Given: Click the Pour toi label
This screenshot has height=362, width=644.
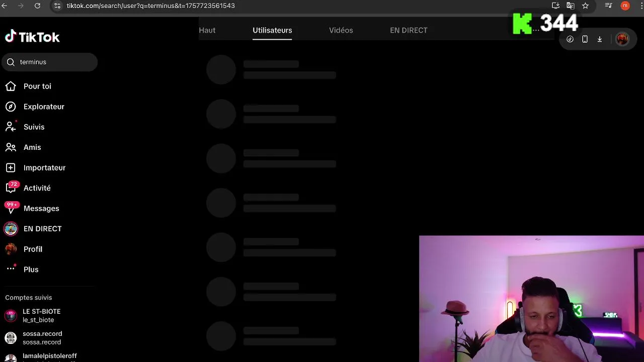Looking at the screenshot, I should 37,86.
